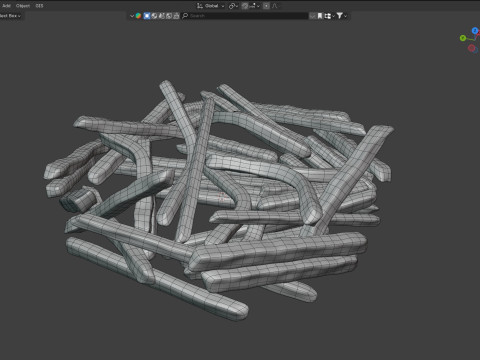The height and width of the screenshot is (360, 480).
Task: Click the funnel filter icon
Action: 339,16
